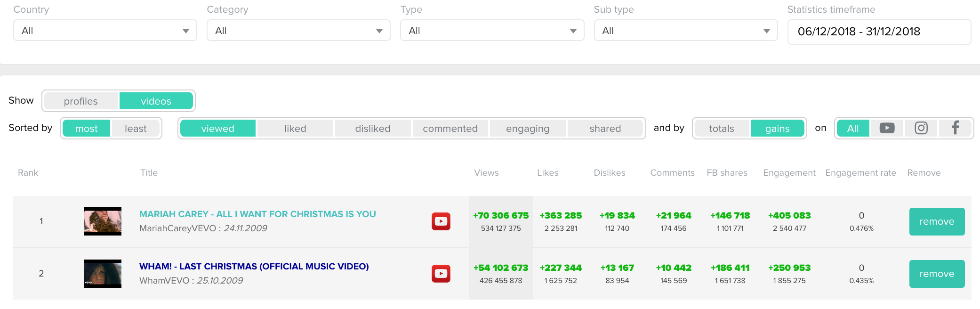Select dislikes gain +13 167
Screen dimensions: 980x309
point(617,268)
